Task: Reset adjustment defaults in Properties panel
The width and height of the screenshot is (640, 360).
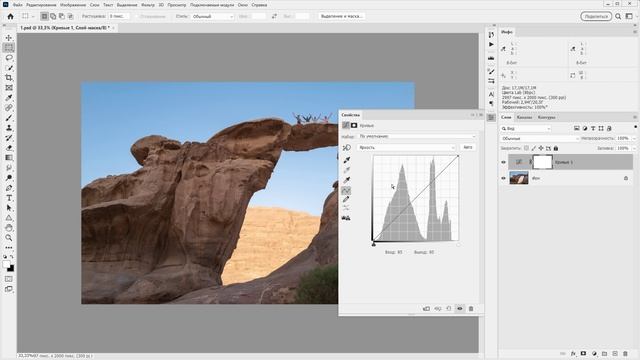Action: pyautogui.click(x=449, y=309)
